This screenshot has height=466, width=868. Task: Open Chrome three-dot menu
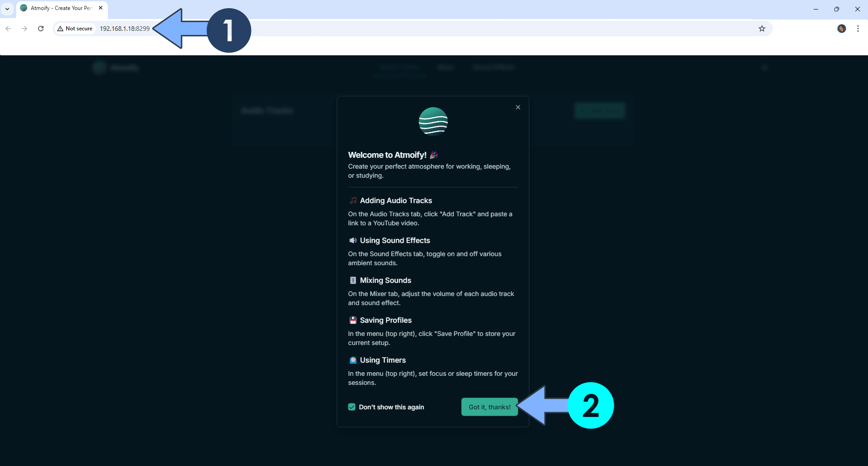[x=858, y=29]
